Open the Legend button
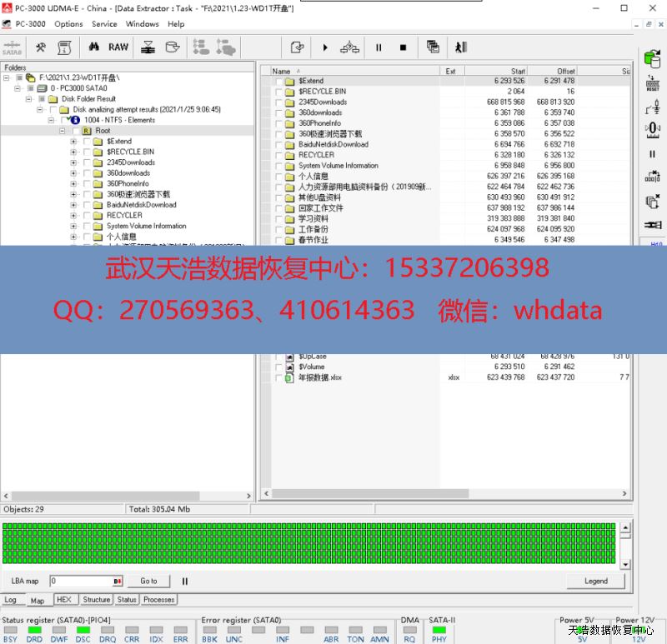667x644 pixels. tap(595, 581)
